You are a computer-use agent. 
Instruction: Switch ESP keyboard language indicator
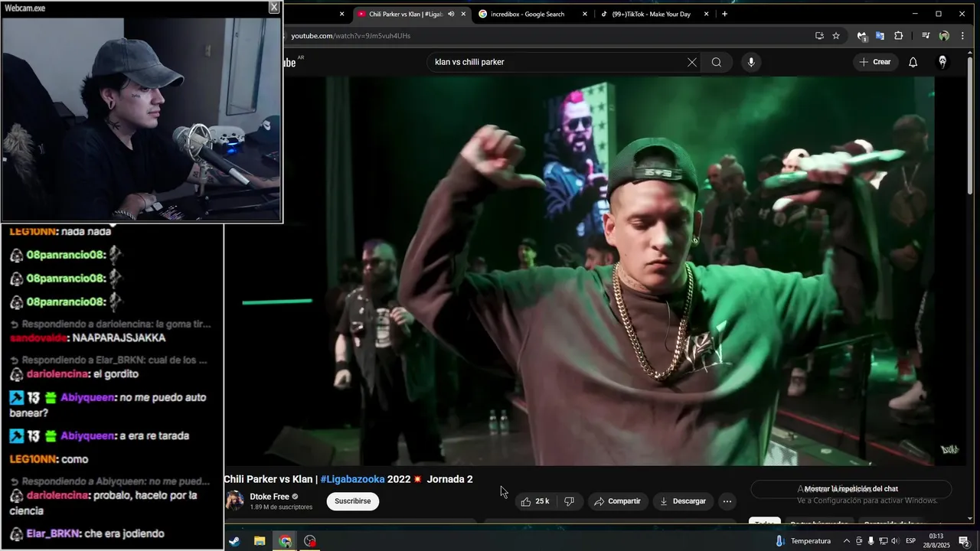[x=911, y=541]
